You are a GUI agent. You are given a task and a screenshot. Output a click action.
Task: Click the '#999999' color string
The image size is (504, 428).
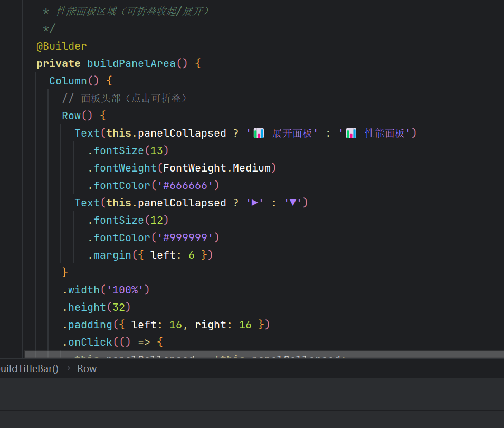tap(185, 238)
